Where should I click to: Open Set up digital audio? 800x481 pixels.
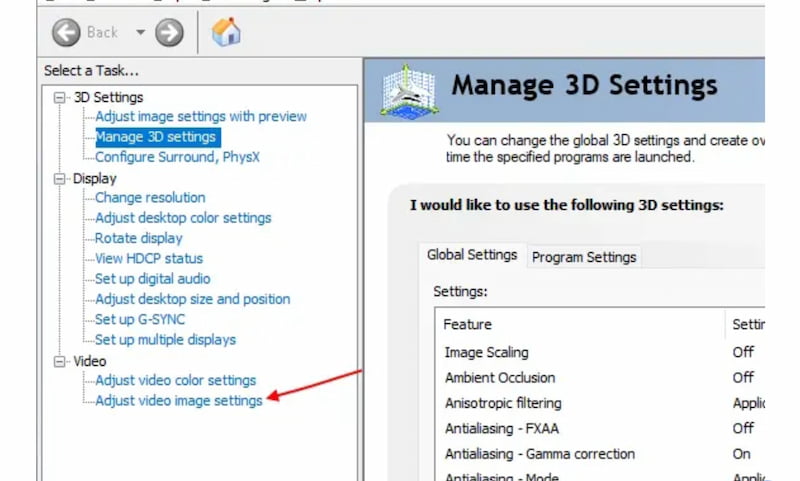153,279
